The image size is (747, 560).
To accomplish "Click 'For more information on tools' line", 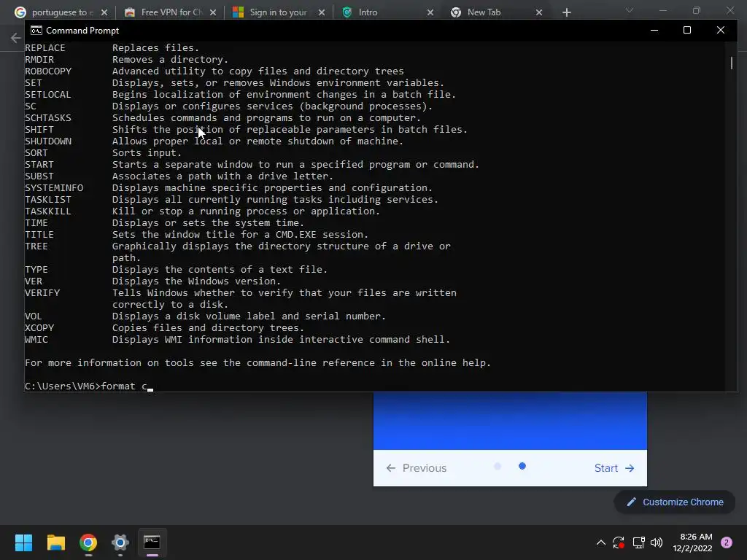I will [258, 363].
